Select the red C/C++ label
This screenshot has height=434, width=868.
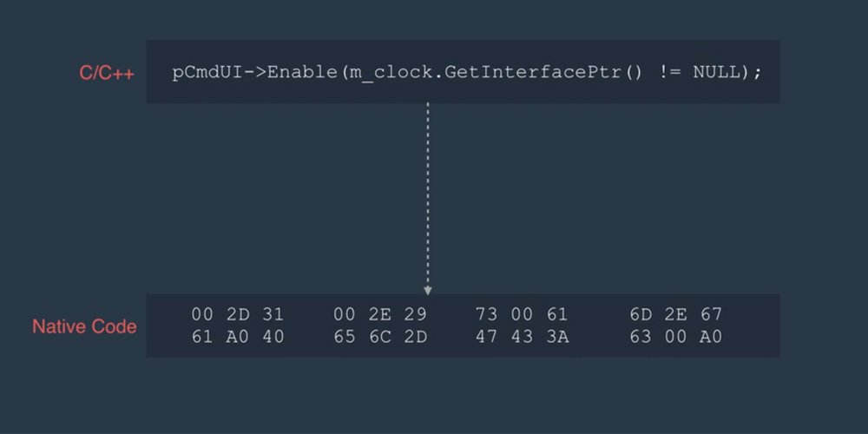(106, 74)
